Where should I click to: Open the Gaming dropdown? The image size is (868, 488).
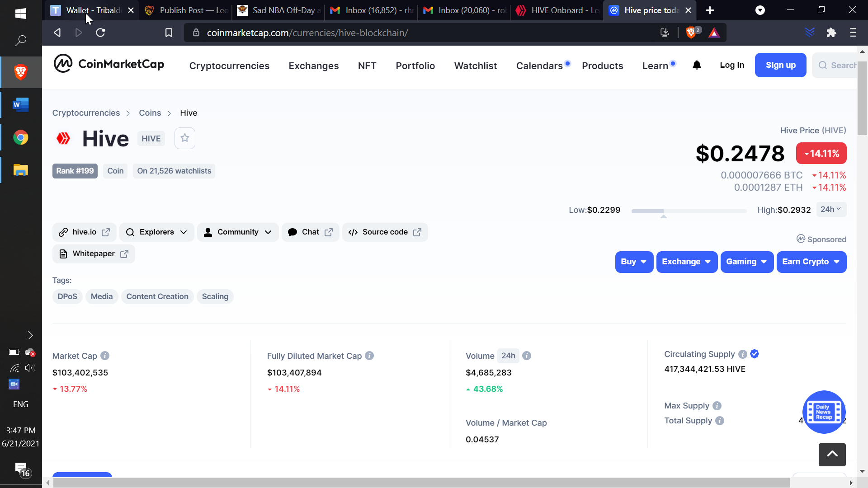[747, 262]
